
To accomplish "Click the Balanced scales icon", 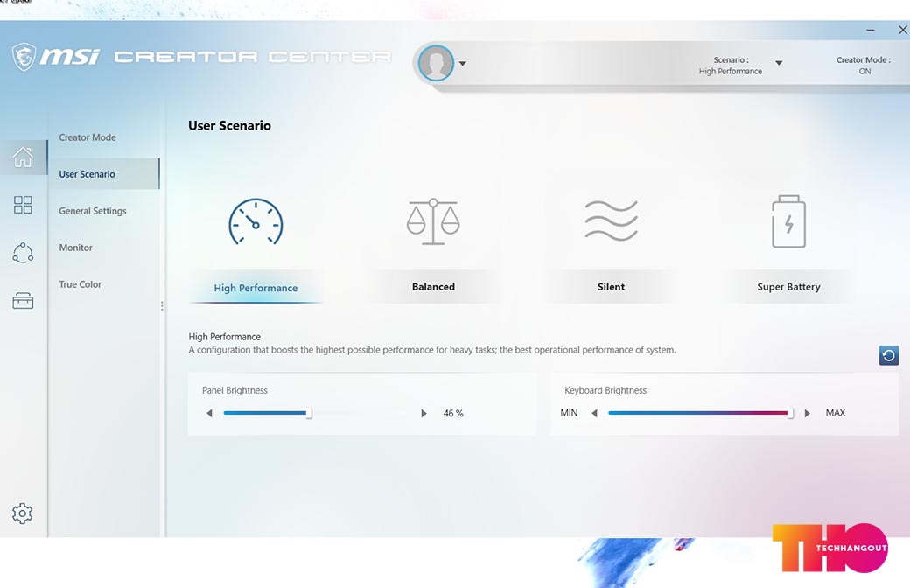I will (433, 221).
